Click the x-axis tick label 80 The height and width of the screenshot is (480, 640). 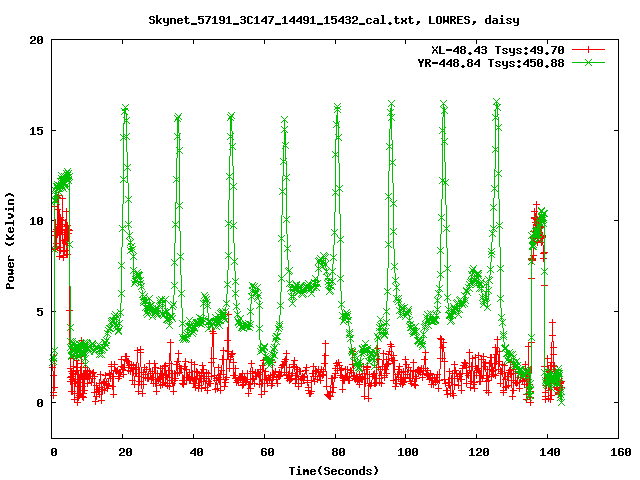[338, 452]
